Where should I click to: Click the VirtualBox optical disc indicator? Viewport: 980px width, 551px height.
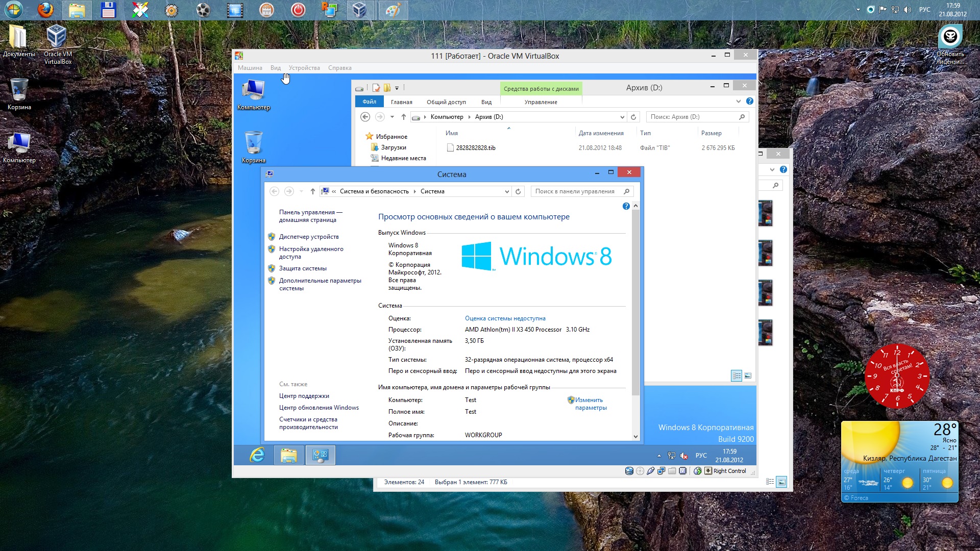click(x=640, y=471)
